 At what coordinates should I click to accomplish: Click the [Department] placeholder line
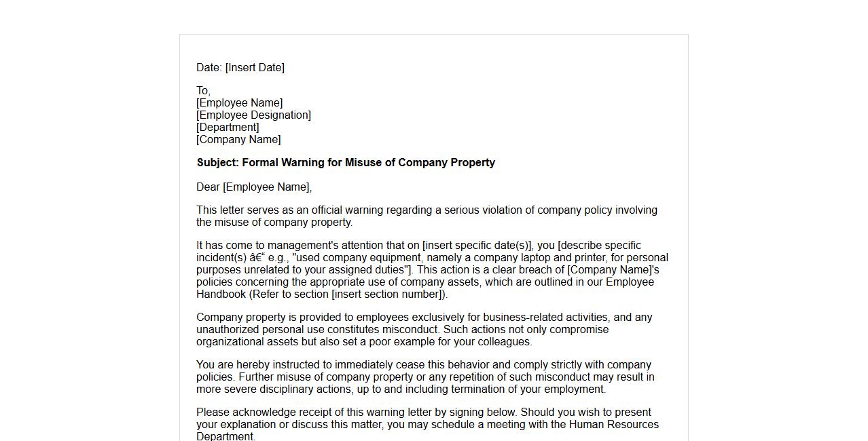(x=228, y=128)
